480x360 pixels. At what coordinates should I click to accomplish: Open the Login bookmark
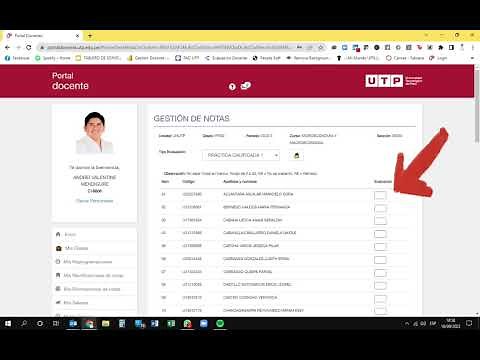[x=438, y=58]
